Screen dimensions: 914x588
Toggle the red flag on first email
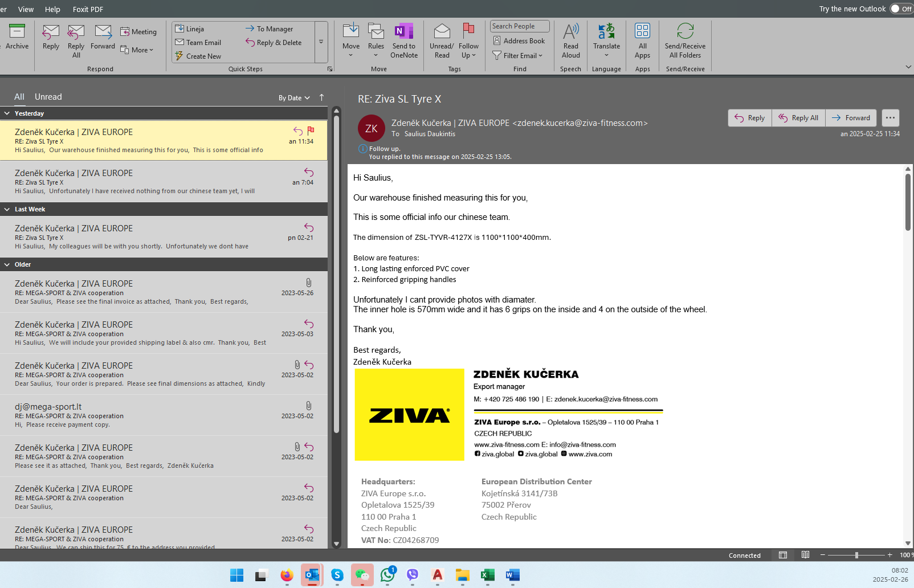coord(311,131)
